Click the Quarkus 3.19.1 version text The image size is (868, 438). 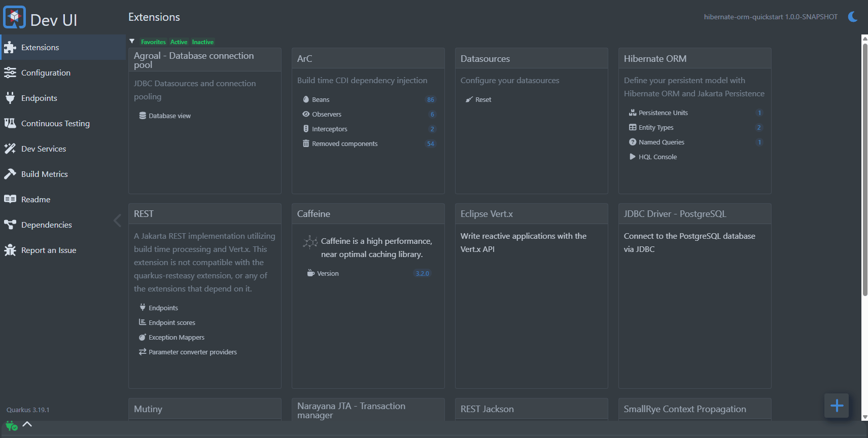click(28, 410)
